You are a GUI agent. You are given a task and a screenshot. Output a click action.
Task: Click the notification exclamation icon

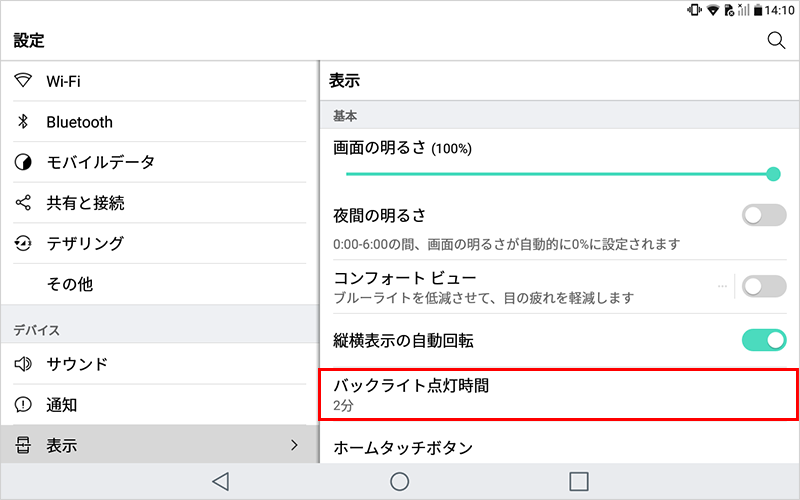point(23,405)
